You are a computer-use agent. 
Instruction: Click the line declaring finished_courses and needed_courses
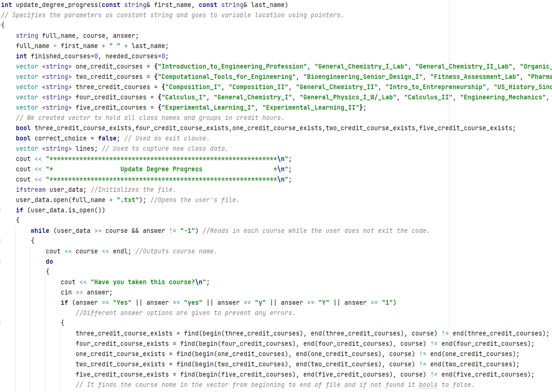92,56
